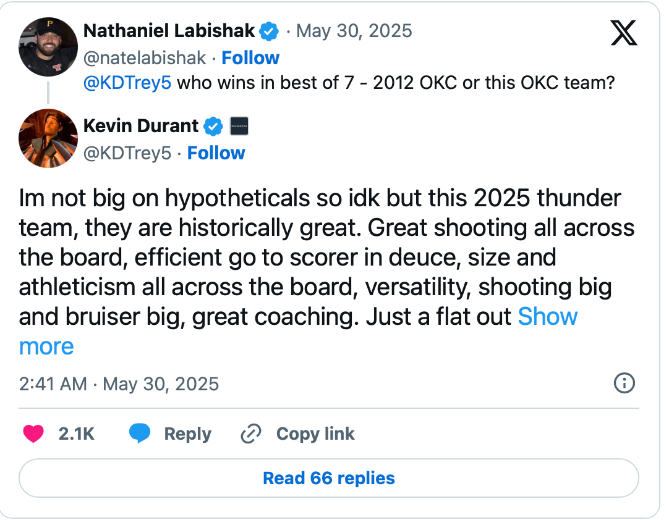
Task: Click Nathaniel Labishak's verified badge
Action: pos(269,31)
